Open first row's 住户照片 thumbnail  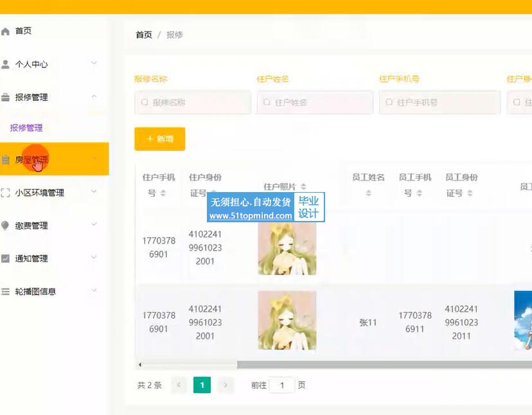tap(287, 248)
